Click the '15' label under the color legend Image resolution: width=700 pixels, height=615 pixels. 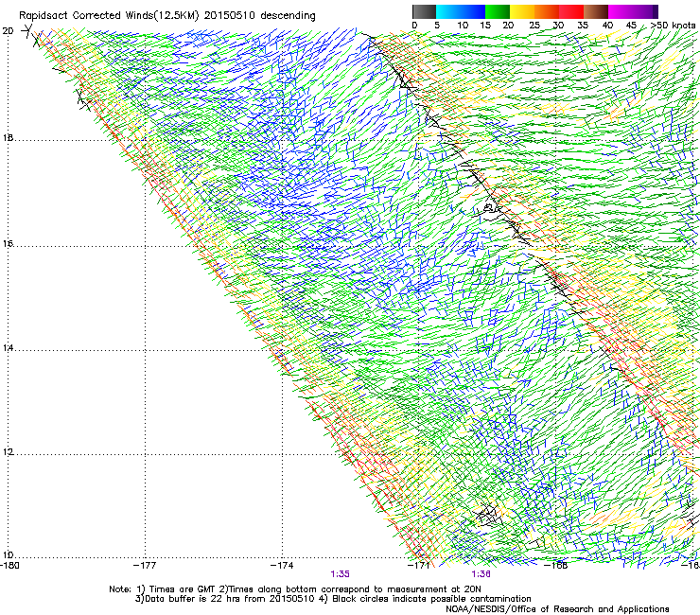tap(485, 25)
